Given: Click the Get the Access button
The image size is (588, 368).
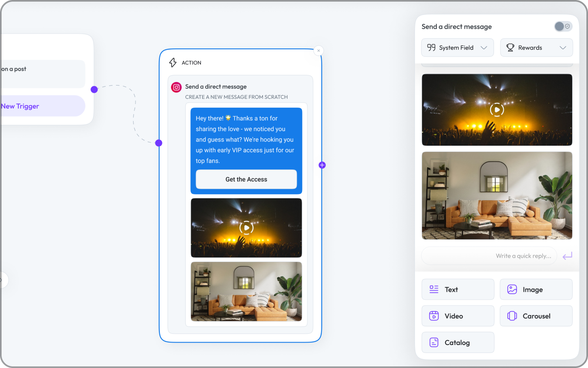Looking at the screenshot, I should (x=246, y=179).
